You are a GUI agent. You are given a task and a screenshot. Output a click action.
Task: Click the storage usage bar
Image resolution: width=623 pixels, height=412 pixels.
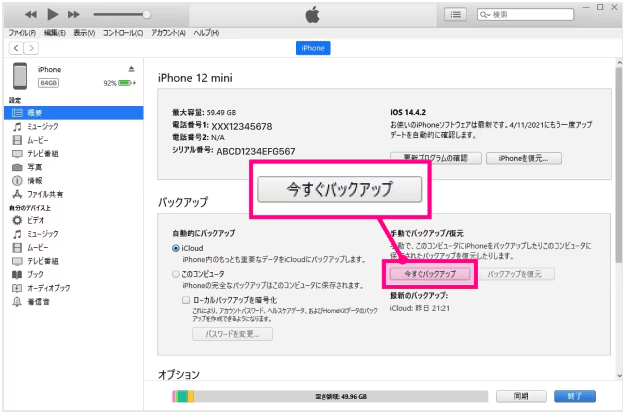(x=330, y=396)
